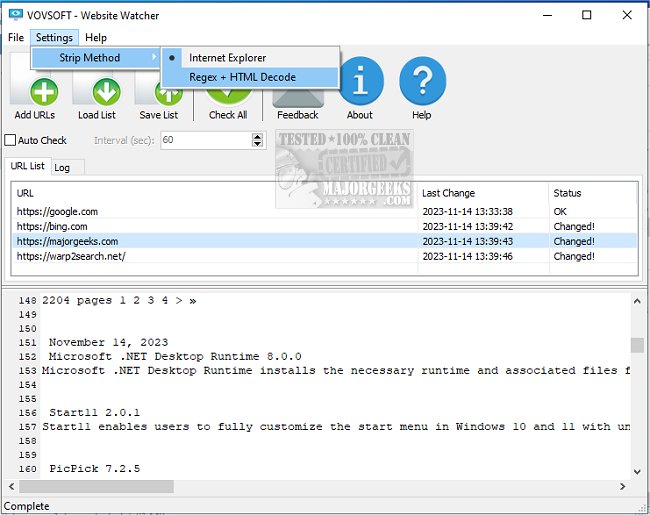The image size is (650, 515).
Task: Switch to the Log tab
Action: pyautogui.click(x=62, y=168)
